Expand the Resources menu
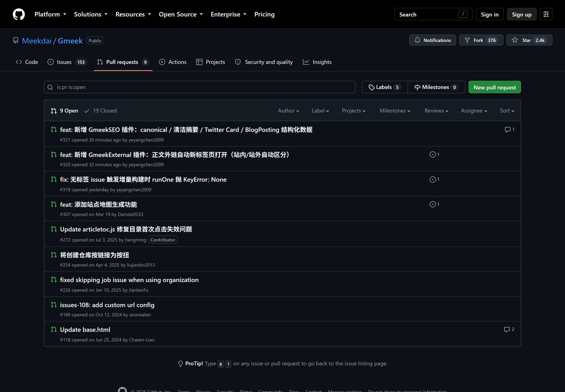This screenshot has width=565, height=392. 133,14
